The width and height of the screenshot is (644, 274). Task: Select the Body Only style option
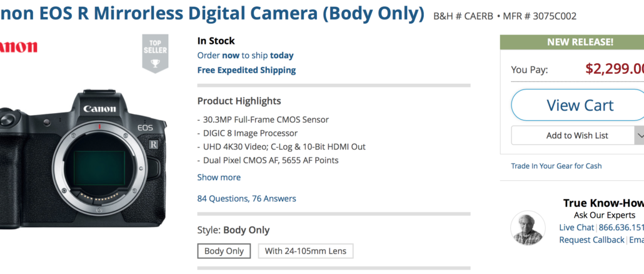pos(224,251)
